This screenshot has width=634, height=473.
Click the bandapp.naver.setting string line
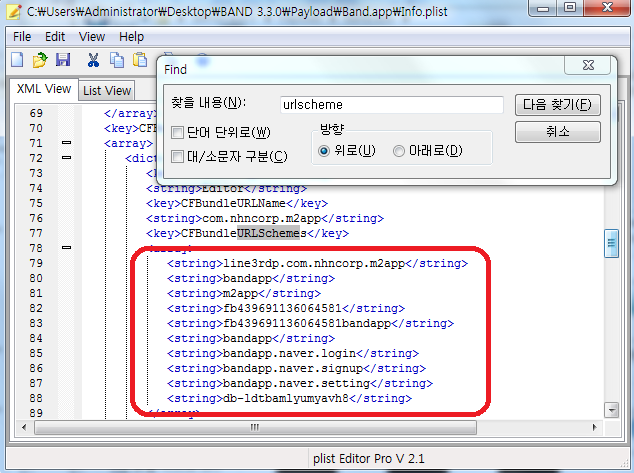[300, 383]
